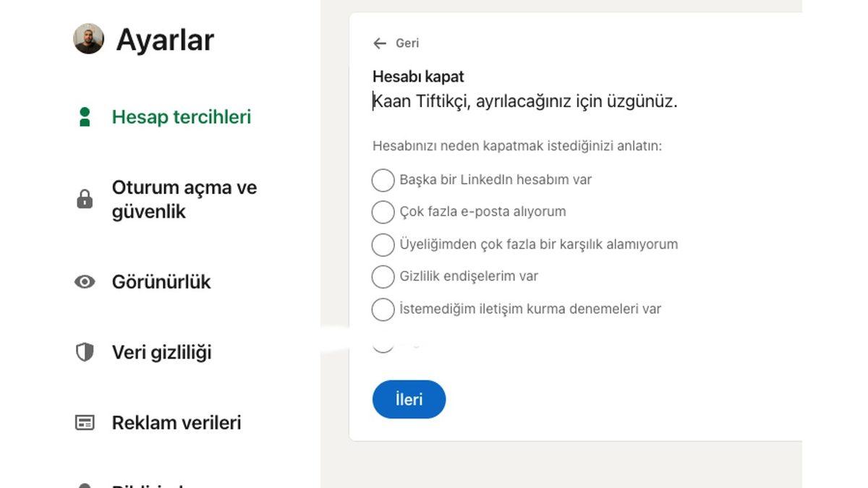Pick 'Üyeliğimden çok fazla bir karşılık alamıyorum'
868x488 pixels.
(383, 244)
